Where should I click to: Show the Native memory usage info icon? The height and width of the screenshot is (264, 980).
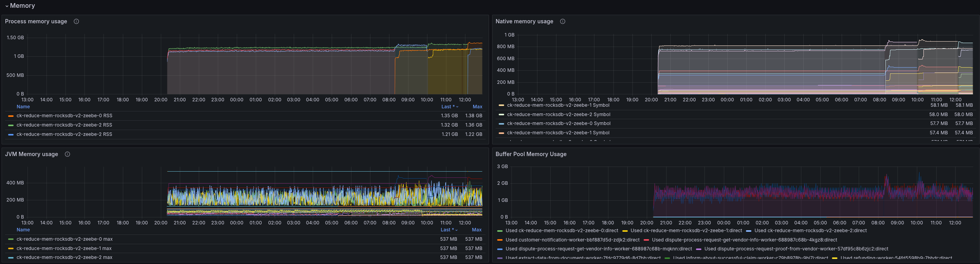tap(563, 21)
